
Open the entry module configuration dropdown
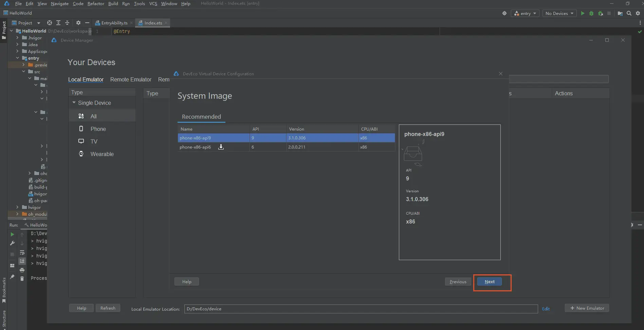tap(525, 13)
